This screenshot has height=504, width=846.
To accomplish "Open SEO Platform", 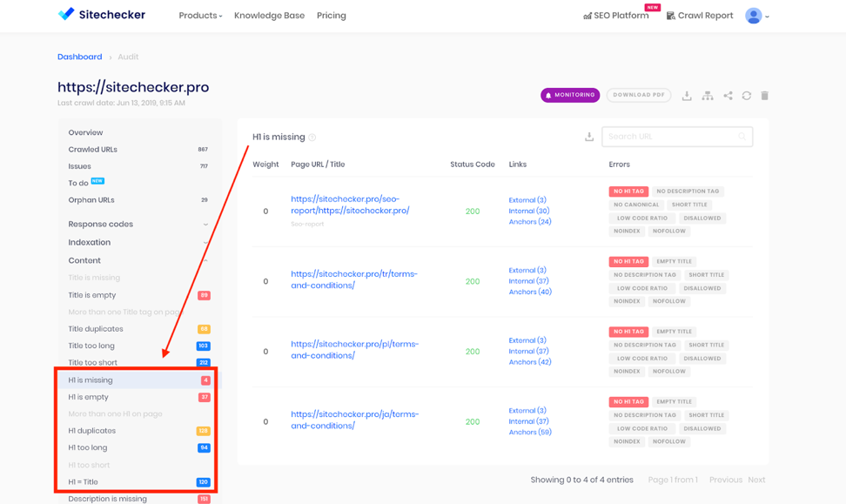I will coord(616,16).
